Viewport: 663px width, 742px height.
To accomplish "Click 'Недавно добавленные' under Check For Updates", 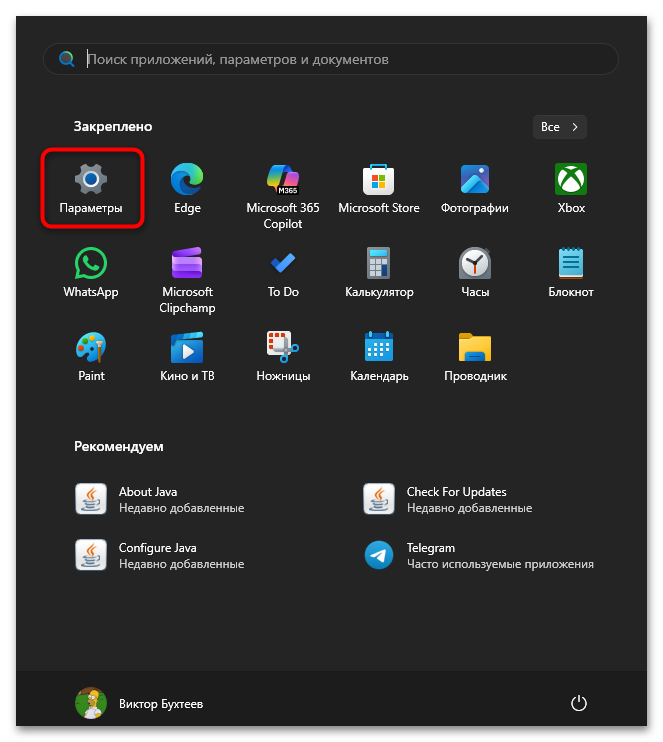I will click(x=469, y=508).
